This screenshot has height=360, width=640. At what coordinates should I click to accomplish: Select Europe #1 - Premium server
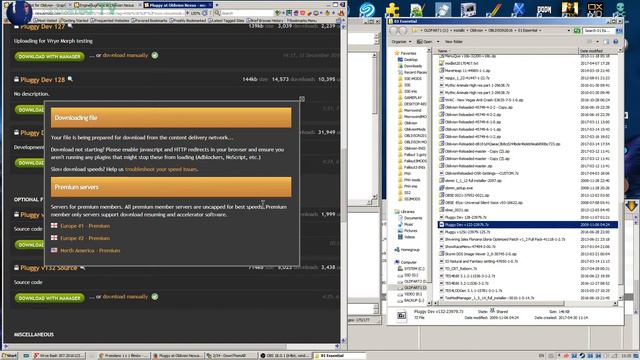click(85, 226)
